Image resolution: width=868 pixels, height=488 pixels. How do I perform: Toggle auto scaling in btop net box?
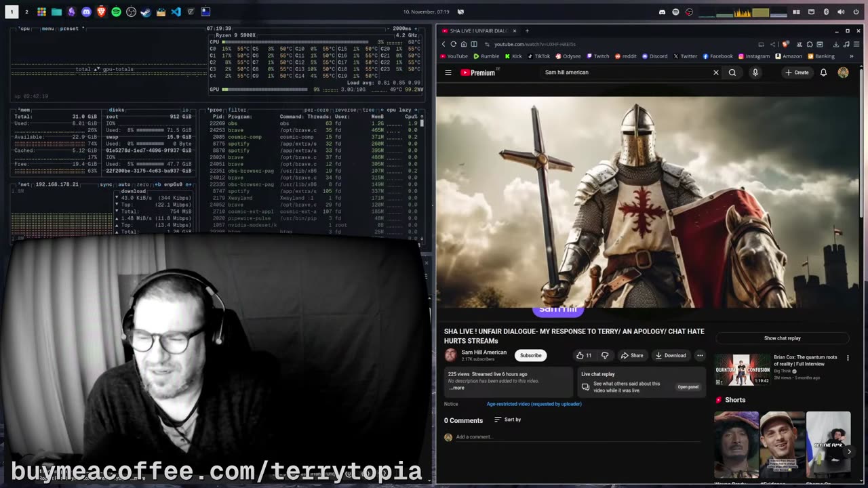[x=124, y=184]
